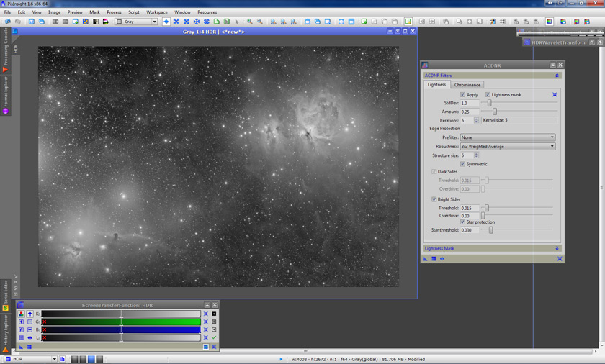605x364 pixels.
Task: Click the zoom in magnifier in toolbar
Action: pos(250,22)
